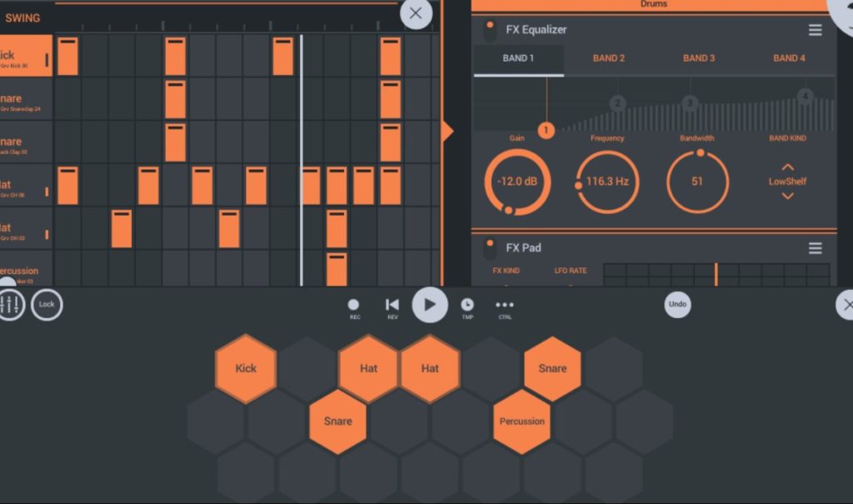Open the FX Equalizer hamburger menu
This screenshot has width=853, height=504.
[815, 28]
